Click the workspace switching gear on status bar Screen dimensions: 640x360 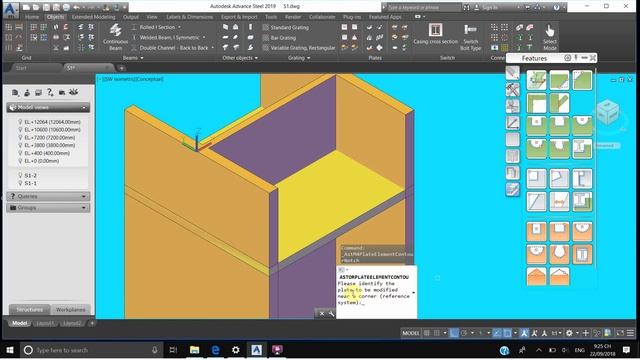click(x=569, y=333)
